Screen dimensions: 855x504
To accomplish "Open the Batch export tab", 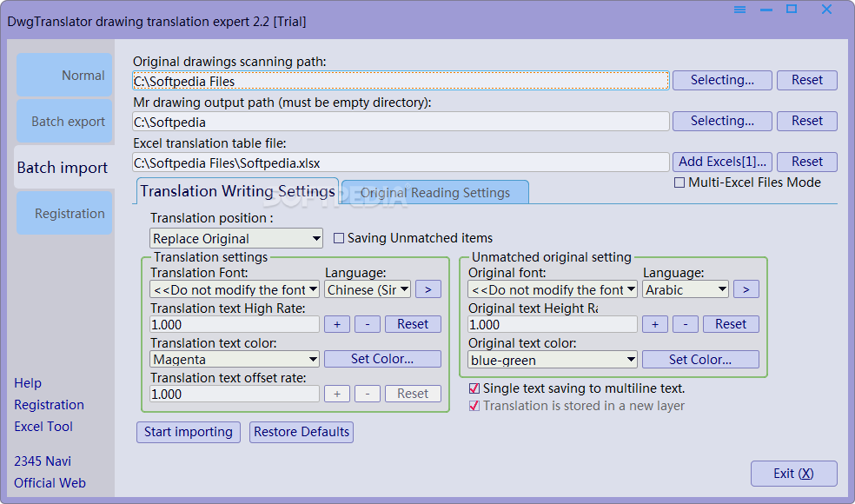I will point(64,121).
